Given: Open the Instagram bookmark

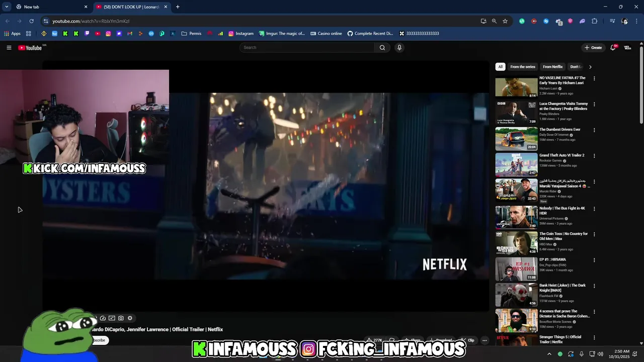Looking at the screenshot, I should (x=241, y=34).
